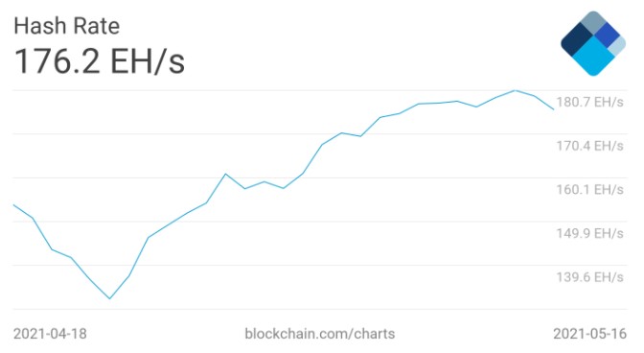Click the 160.1 EH/s axis label

pyautogui.click(x=589, y=189)
